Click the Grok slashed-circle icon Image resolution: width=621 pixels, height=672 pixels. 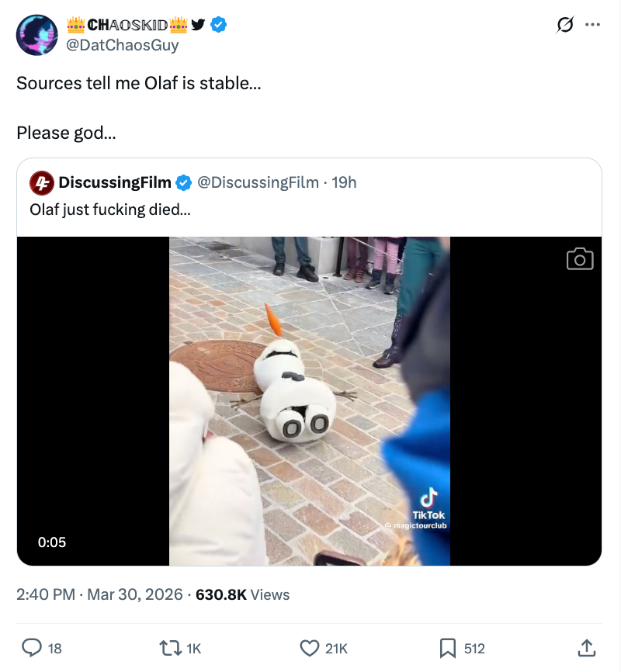click(x=565, y=25)
